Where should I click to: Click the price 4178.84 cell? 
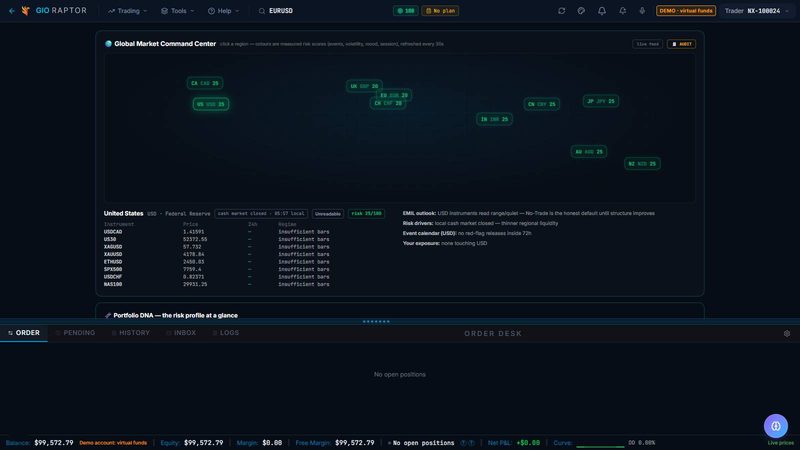[193, 254]
